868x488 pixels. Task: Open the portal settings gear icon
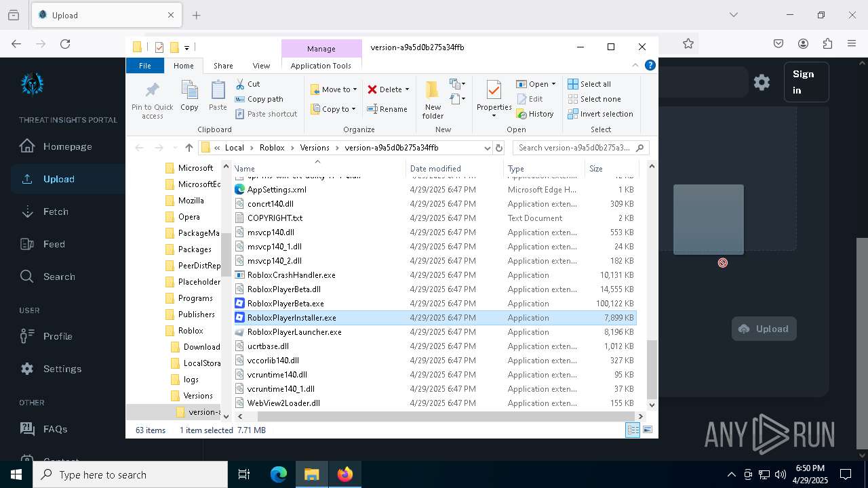pyautogui.click(x=762, y=83)
